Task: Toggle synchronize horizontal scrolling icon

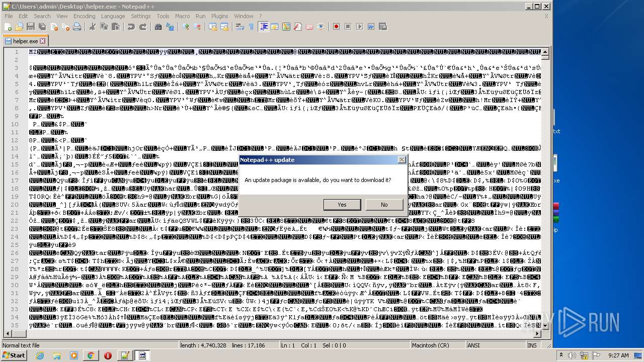Action: [x=224, y=27]
